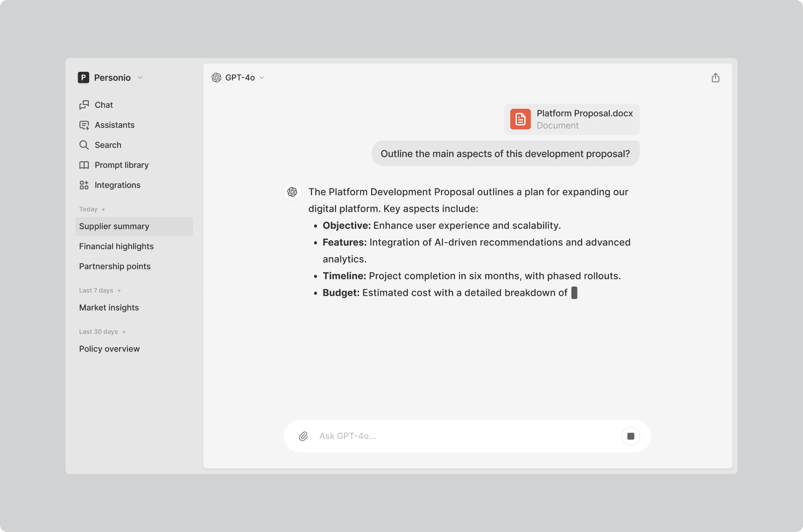The image size is (803, 532).
Task: Open the GPT-4o model selector dropdown
Action: (262, 77)
